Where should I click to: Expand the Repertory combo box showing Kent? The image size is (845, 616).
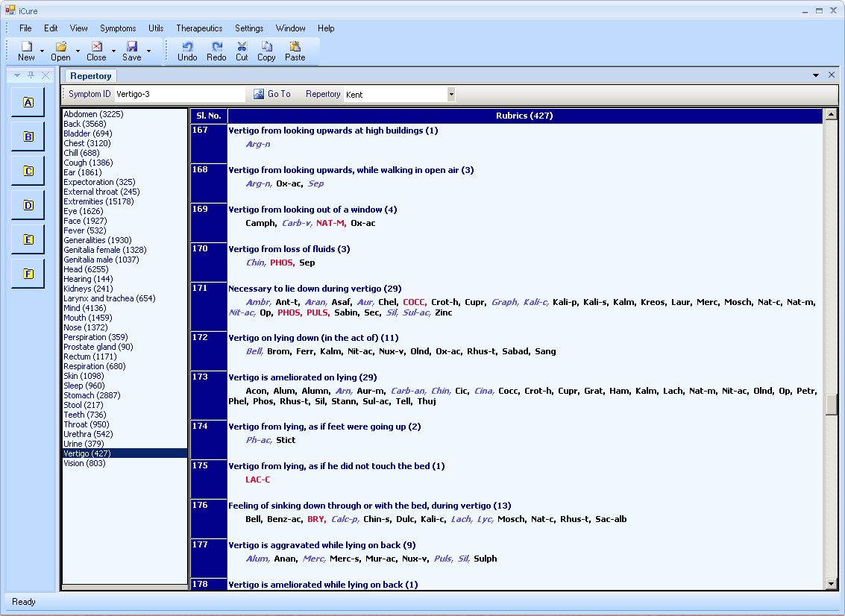451,94
